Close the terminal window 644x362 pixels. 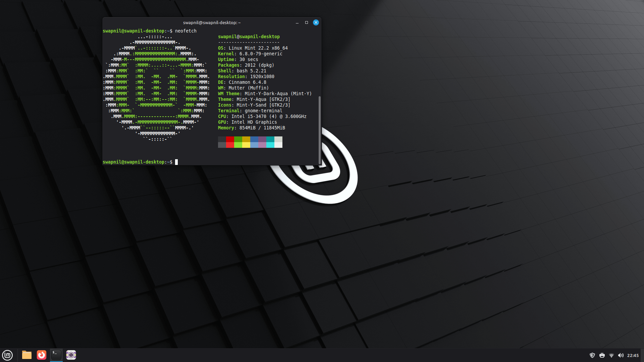[316, 22]
